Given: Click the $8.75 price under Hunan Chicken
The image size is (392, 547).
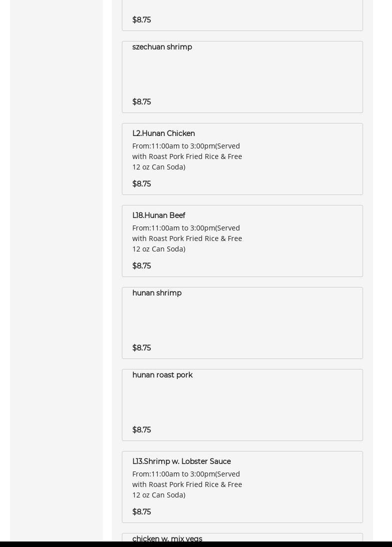Looking at the screenshot, I should pyautogui.click(x=141, y=184).
